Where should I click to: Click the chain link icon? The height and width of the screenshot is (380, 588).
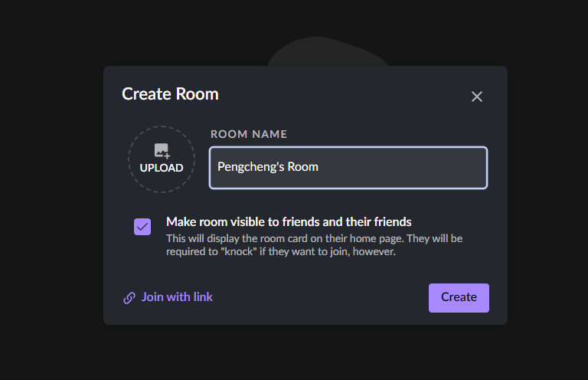(129, 298)
